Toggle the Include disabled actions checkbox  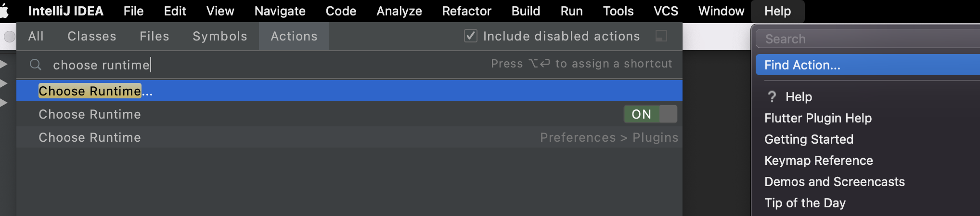[x=471, y=36]
